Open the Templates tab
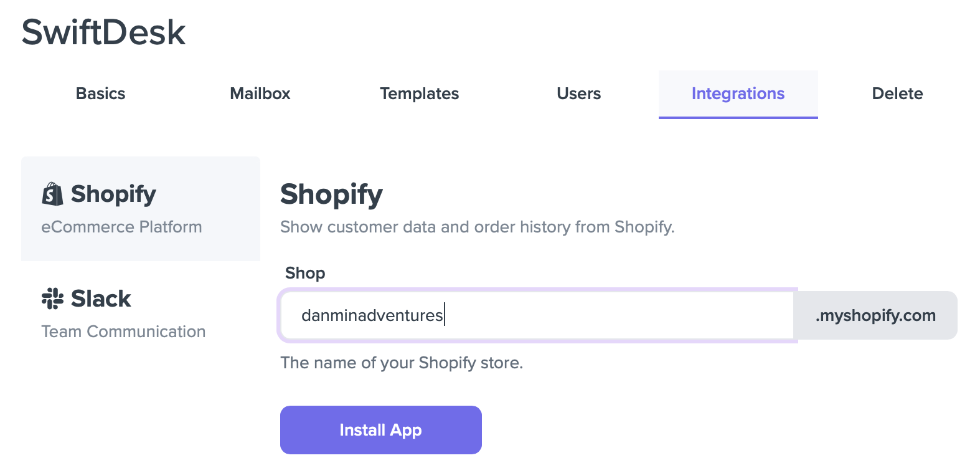 tap(419, 93)
